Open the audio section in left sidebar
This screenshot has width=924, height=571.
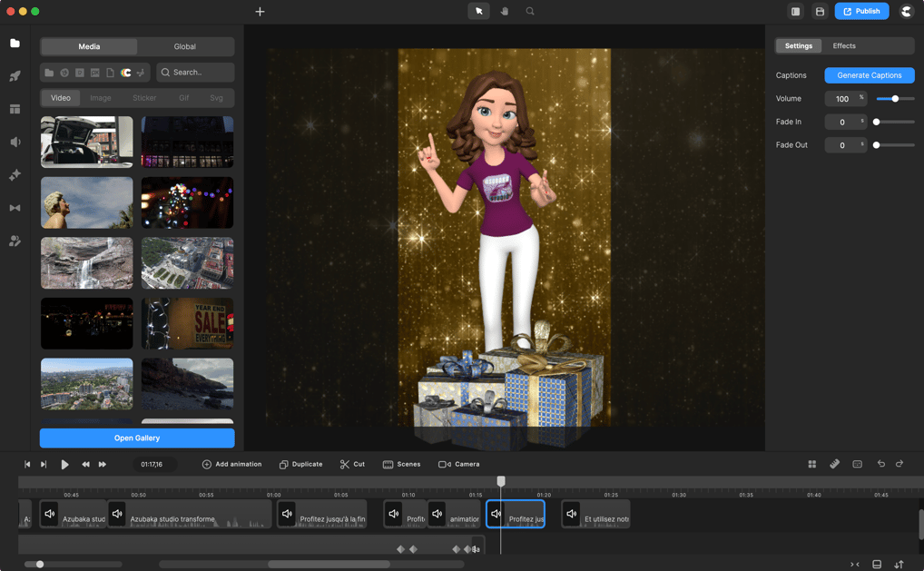coord(15,143)
